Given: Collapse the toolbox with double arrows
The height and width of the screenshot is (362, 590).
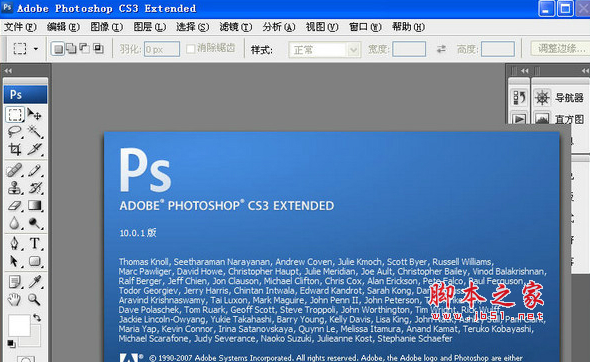Looking at the screenshot, I should tap(8, 70).
